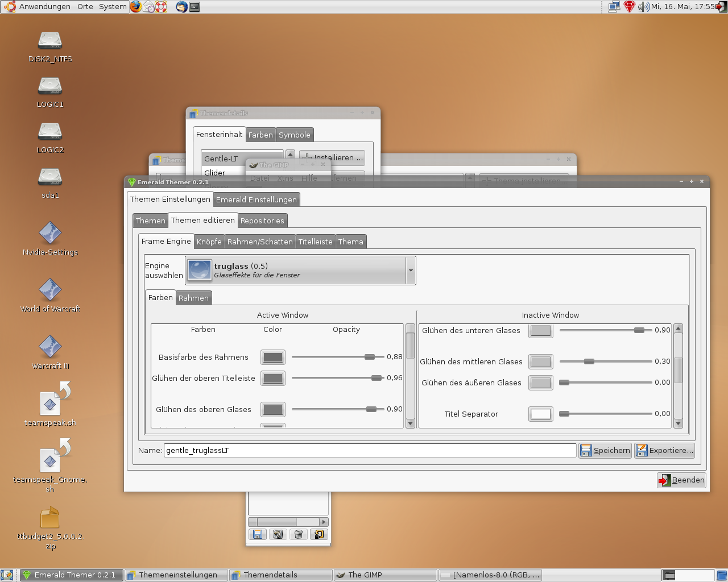Viewport: 728px width, 582px height.
Task: Open the lifesaver help icon
Action: pos(161,7)
